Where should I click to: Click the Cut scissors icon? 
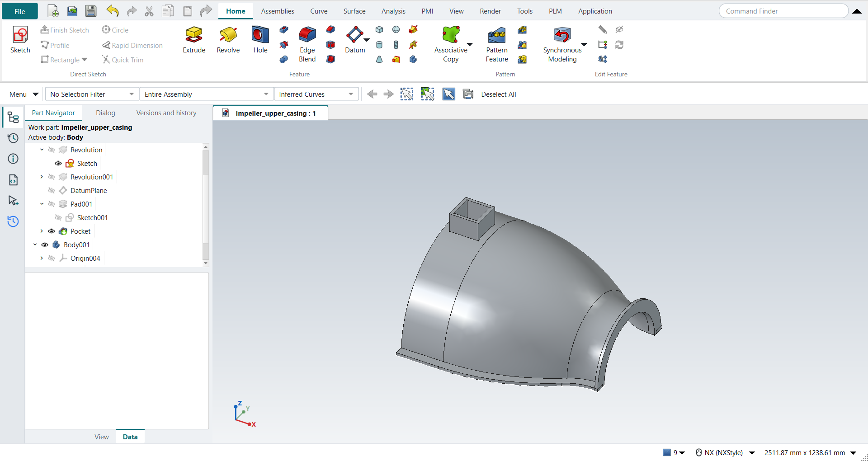(x=149, y=11)
